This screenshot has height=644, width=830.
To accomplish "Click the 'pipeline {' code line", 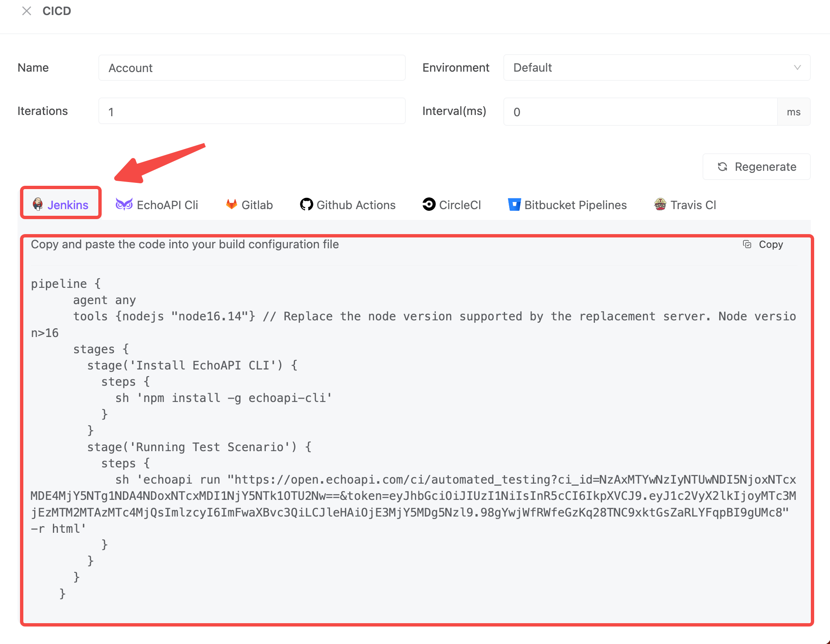I will pos(66,284).
